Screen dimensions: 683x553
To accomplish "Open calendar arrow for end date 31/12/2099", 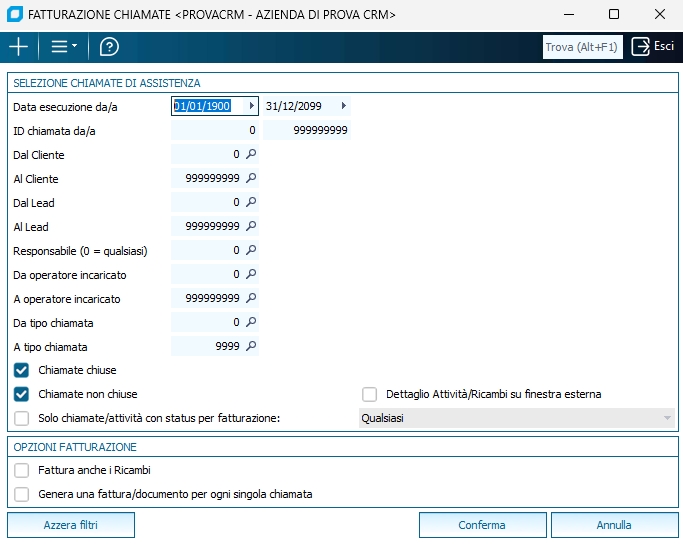I will click(x=344, y=106).
